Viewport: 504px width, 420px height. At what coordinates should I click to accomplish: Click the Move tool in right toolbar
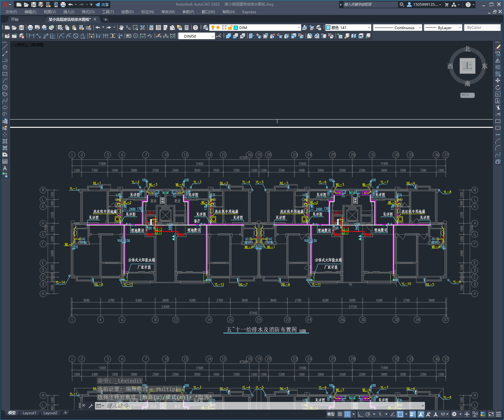(498, 81)
